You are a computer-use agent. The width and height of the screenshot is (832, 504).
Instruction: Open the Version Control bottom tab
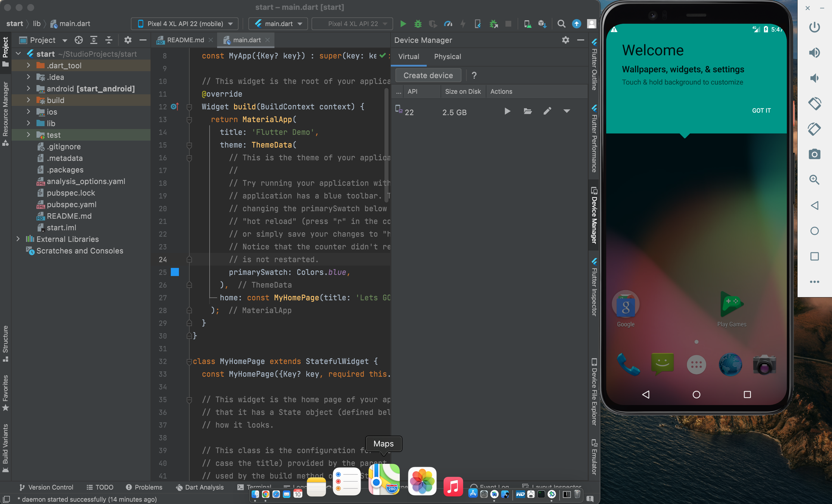(x=46, y=487)
